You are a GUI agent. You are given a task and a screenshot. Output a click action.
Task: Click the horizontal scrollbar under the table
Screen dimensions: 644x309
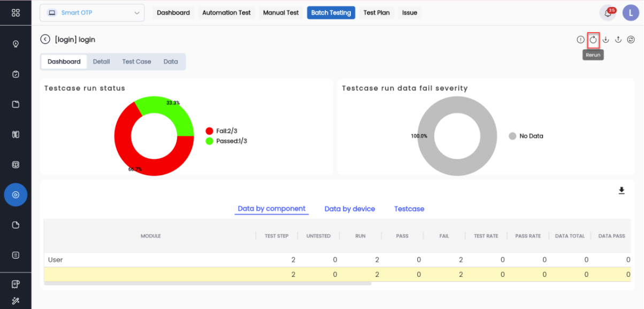[x=208, y=283]
